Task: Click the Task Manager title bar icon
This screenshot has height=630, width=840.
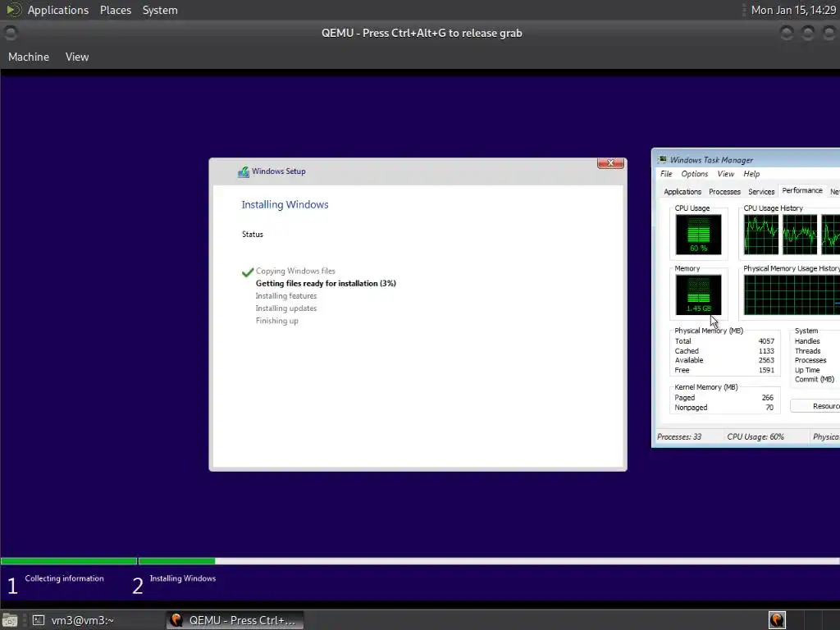Action: tap(663, 160)
